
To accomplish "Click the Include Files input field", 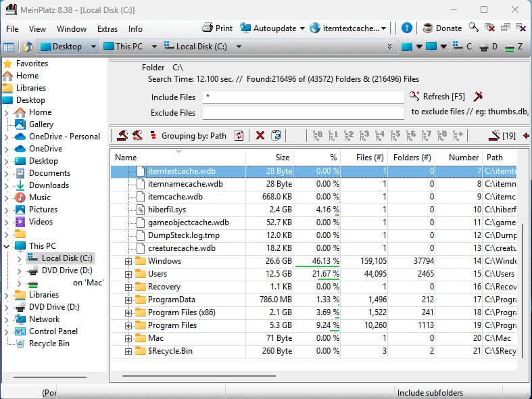I will pyautogui.click(x=304, y=97).
